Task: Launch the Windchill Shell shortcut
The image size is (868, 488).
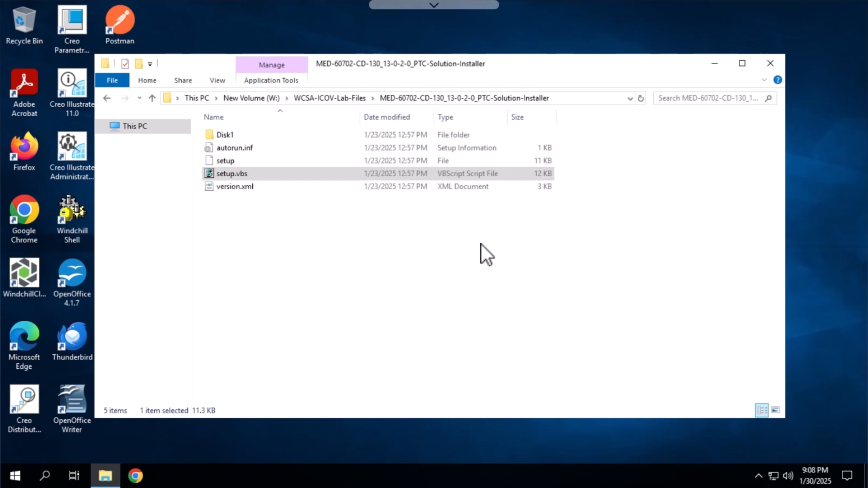Action: pos(72,220)
